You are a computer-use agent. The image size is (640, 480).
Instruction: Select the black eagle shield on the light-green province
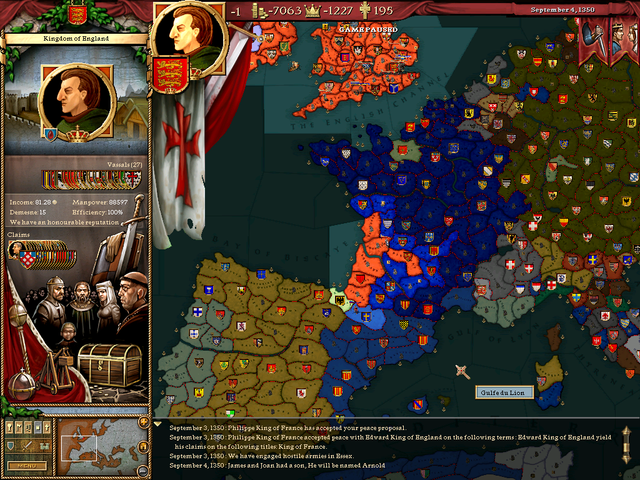click(x=339, y=301)
